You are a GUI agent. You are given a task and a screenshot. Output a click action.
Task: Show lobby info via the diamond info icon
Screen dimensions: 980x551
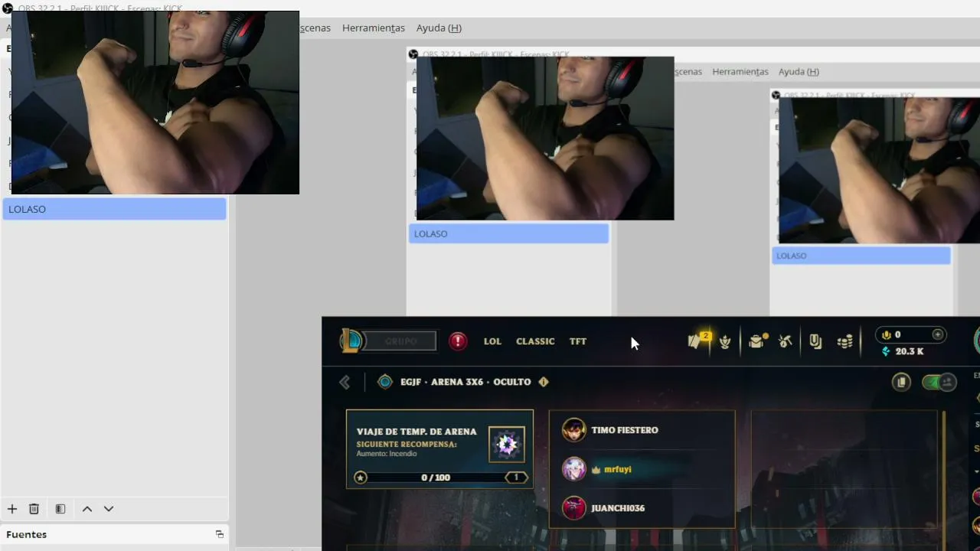click(544, 382)
